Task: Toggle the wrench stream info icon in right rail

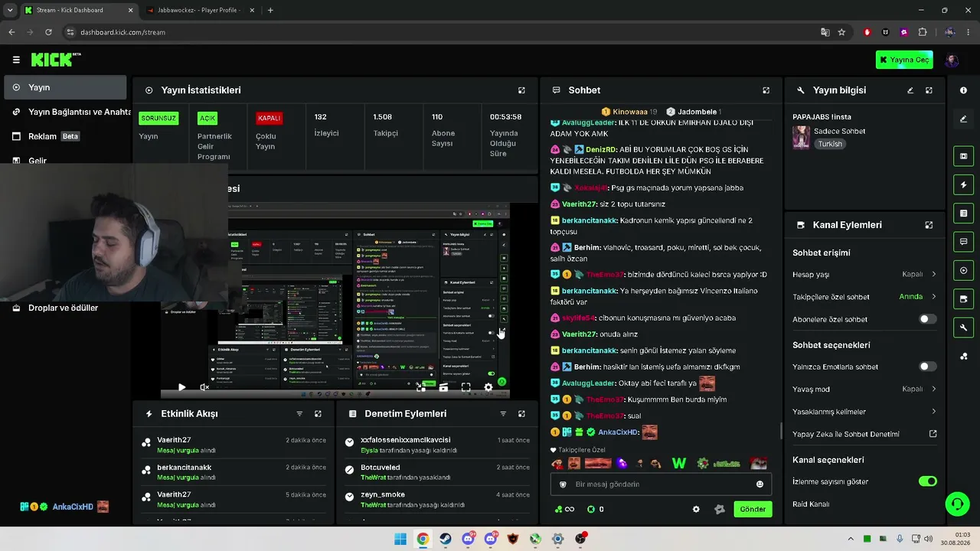Action: (x=963, y=328)
